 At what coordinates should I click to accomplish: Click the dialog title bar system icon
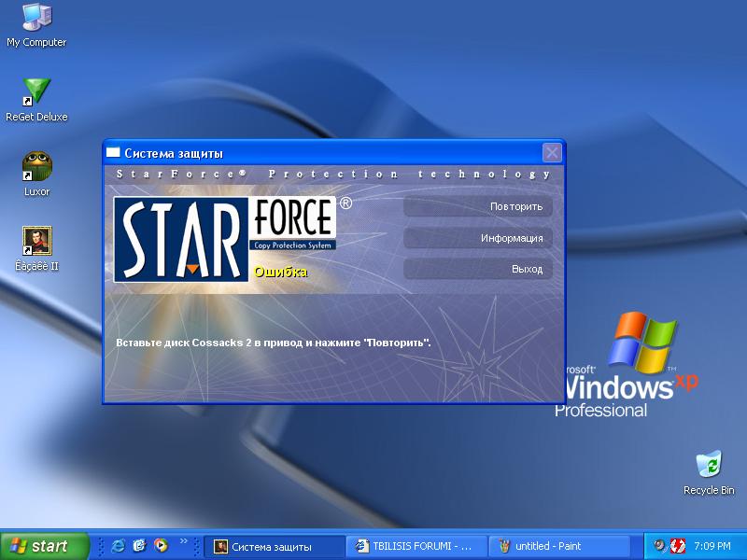coord(113,153)
